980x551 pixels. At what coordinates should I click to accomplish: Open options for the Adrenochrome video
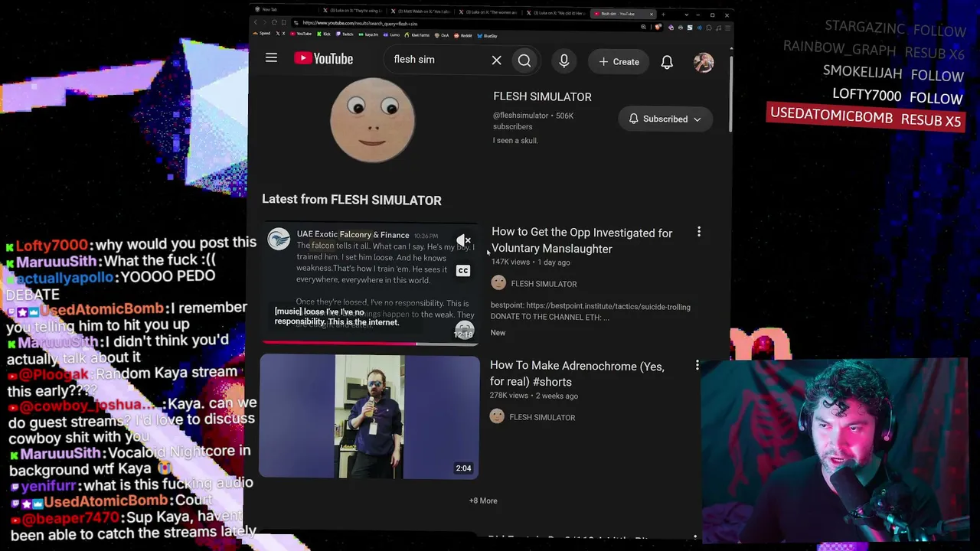[697, 366]
